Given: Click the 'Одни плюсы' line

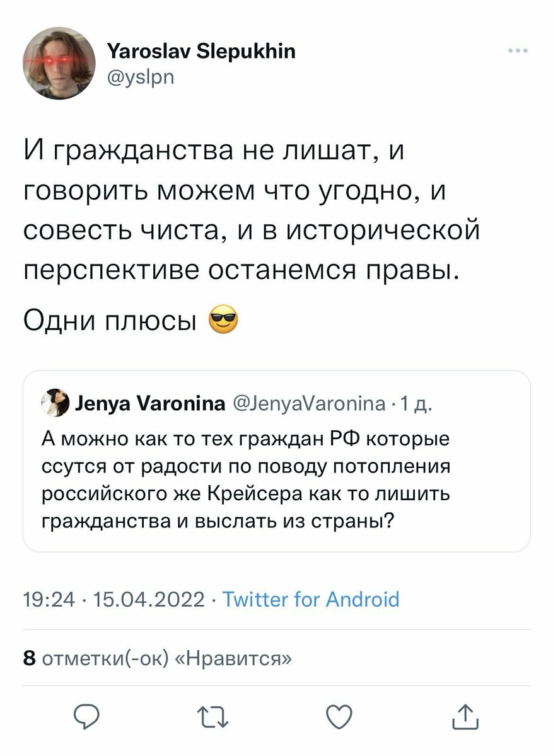Looking at the screenshot, I should (x=115, y=323).
